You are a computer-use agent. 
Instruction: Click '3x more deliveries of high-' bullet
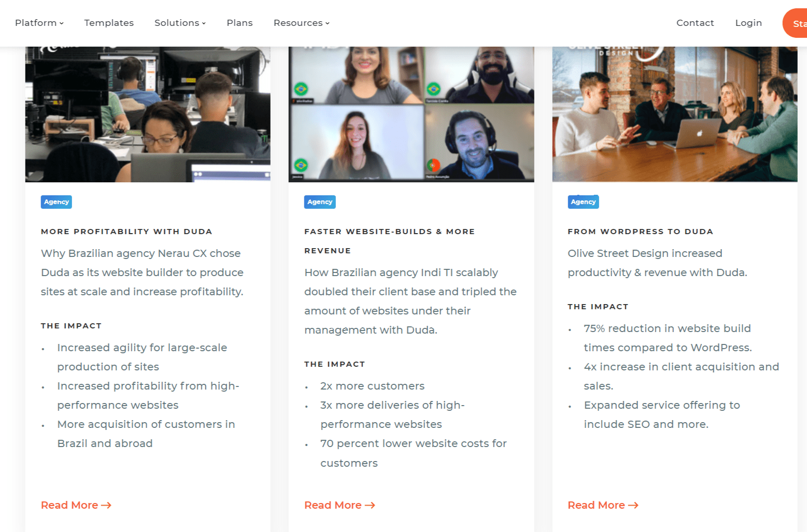(x=392, y=414)
